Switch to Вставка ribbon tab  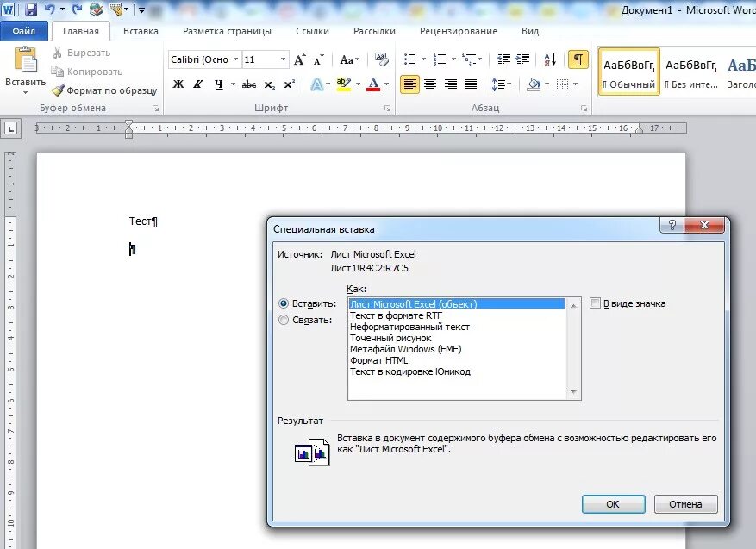point(141,31)
